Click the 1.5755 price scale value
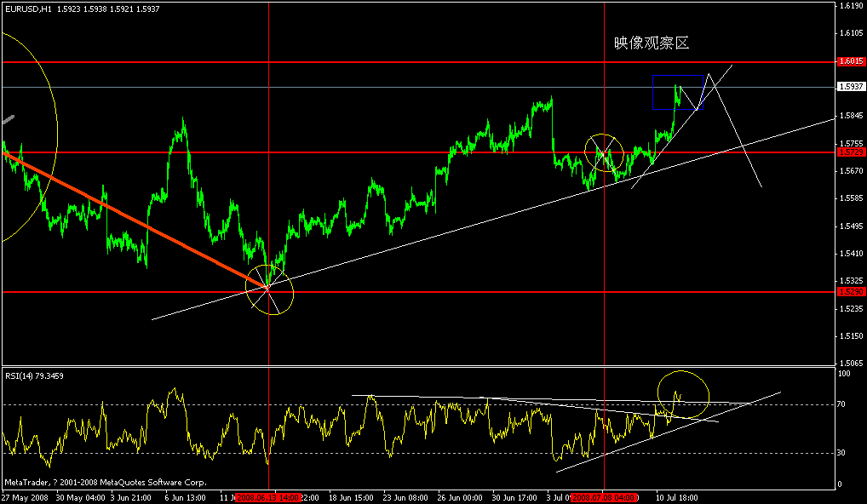 pos(851,143)
